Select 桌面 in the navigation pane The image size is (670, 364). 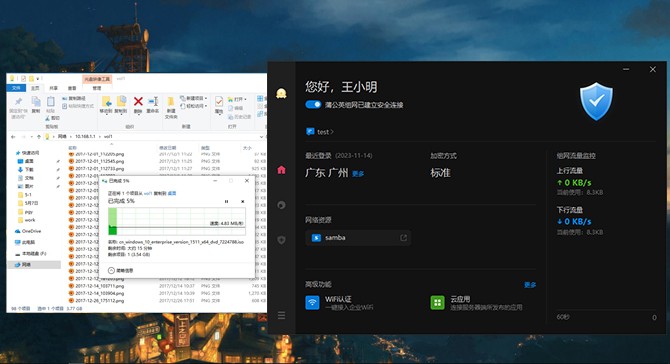tap(29, 161)
